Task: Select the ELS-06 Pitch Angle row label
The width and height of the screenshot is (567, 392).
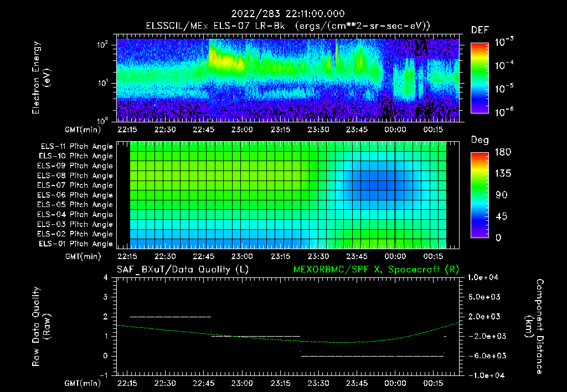Action: [75, 195]
